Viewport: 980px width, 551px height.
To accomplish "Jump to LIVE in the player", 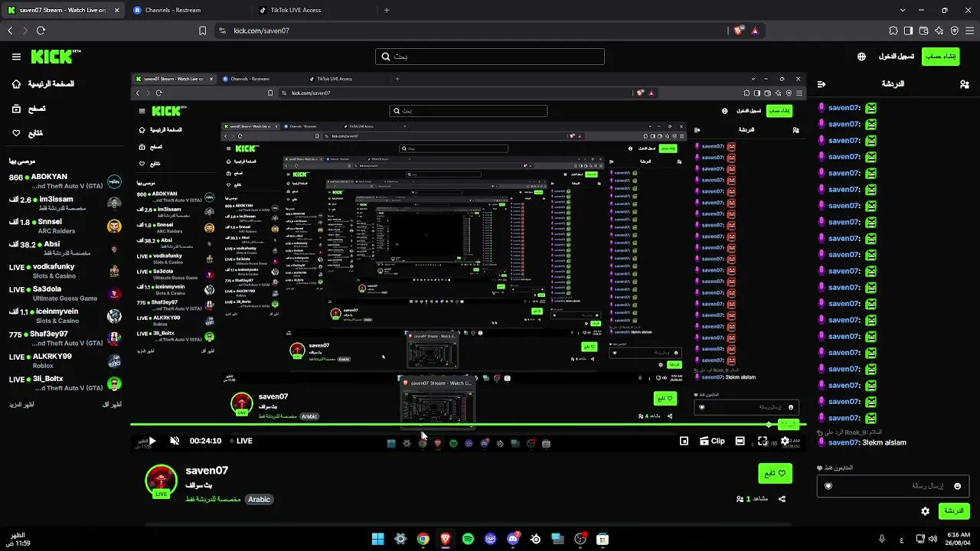I will tap(241, 441).
